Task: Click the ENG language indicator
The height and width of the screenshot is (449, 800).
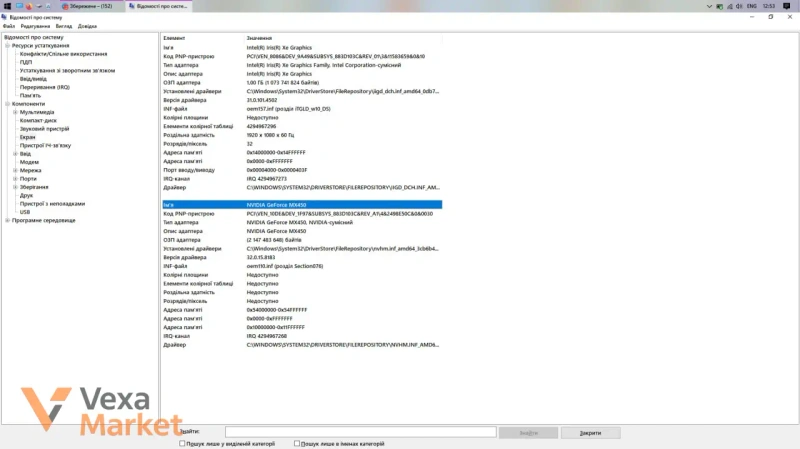Action: coord(752,6)
